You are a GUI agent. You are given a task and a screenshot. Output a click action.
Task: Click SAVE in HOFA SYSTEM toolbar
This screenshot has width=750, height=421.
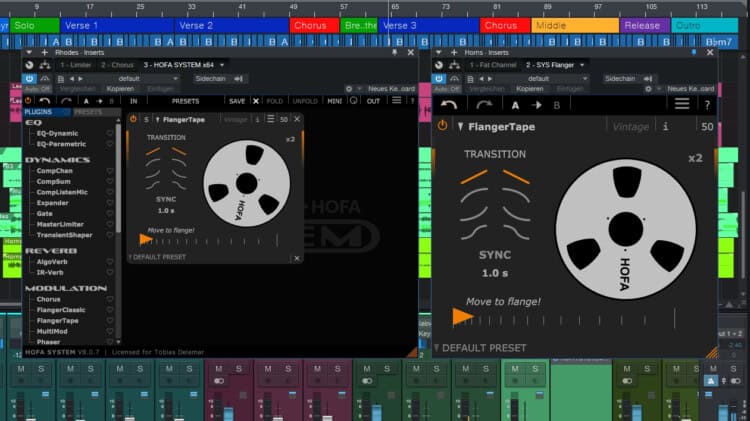tap(237, 101)
